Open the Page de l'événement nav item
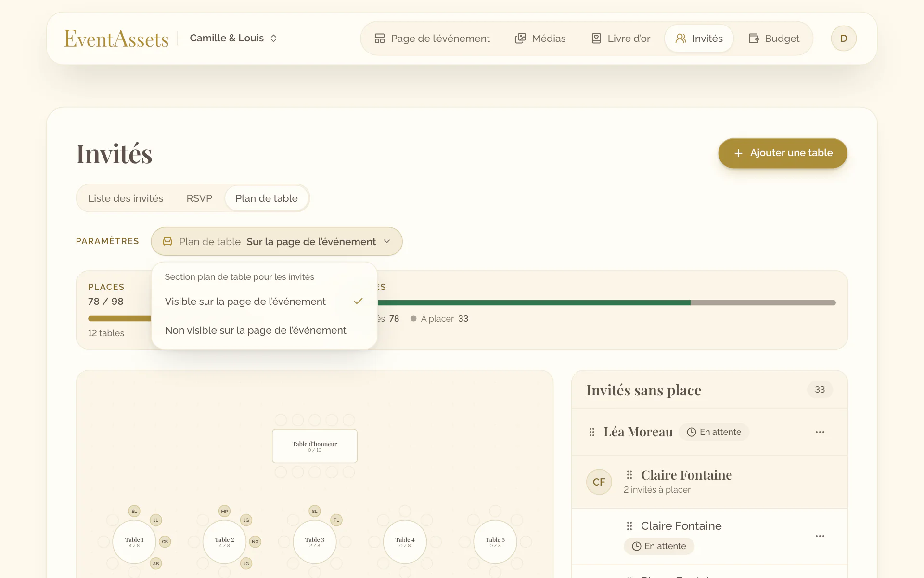This screenshot has height=578, width=924. 432,39
